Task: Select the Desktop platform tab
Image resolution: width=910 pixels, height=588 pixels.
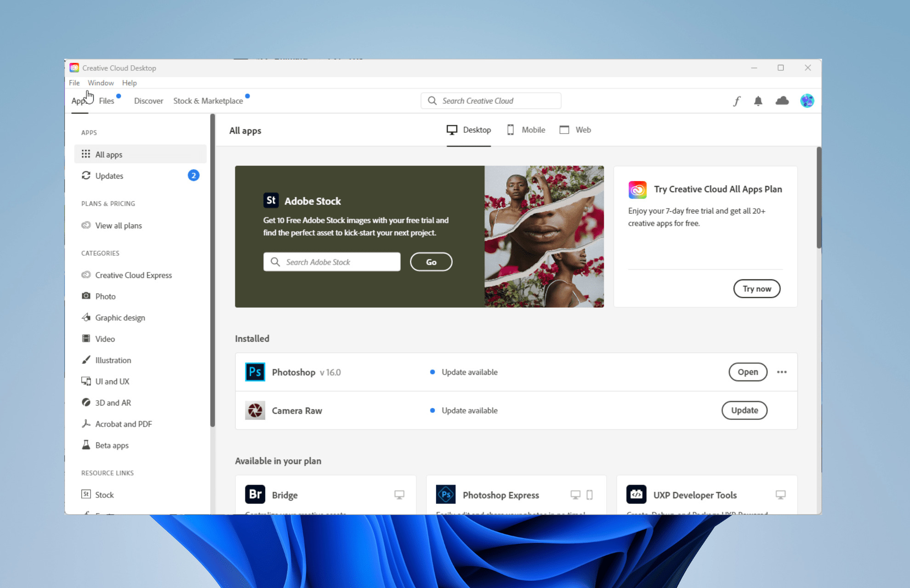Action: click(469, 130)
